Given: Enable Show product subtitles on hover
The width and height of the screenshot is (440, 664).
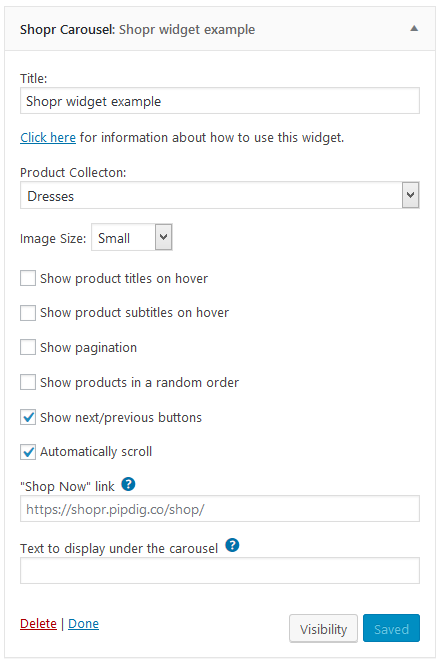Looking at the screenshot, I should click(x=28, y=313).
